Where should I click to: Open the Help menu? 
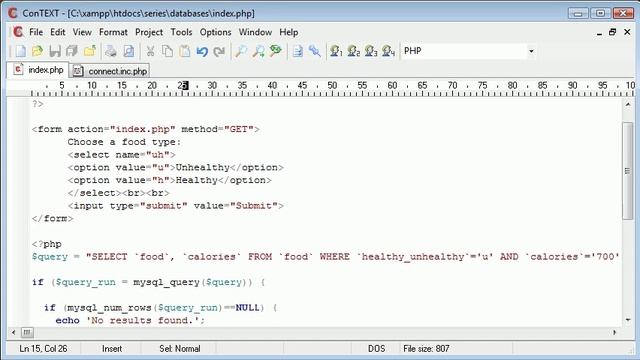point(289,32)
